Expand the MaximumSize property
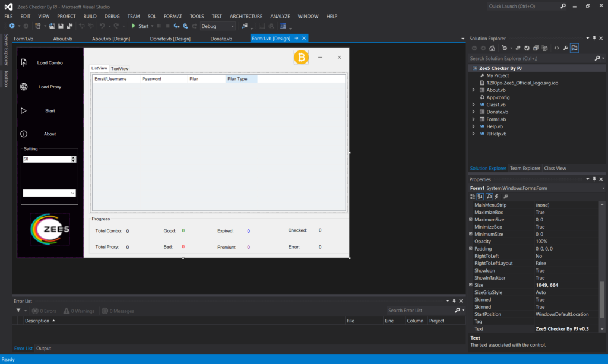 click(471, 219)
